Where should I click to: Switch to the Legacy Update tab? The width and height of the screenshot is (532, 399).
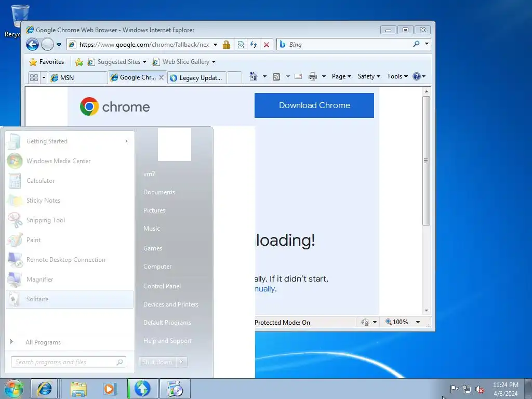pyautogui.click(x=197, y=78)
